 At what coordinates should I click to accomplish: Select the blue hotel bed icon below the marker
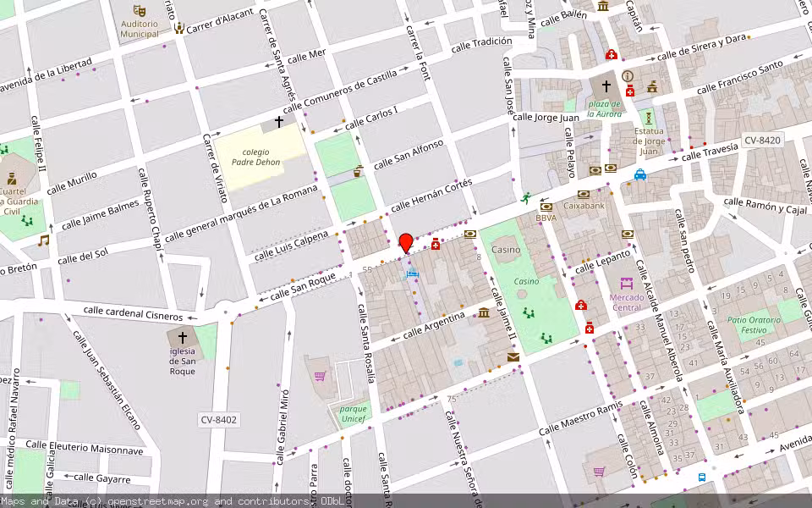point(412,273)
